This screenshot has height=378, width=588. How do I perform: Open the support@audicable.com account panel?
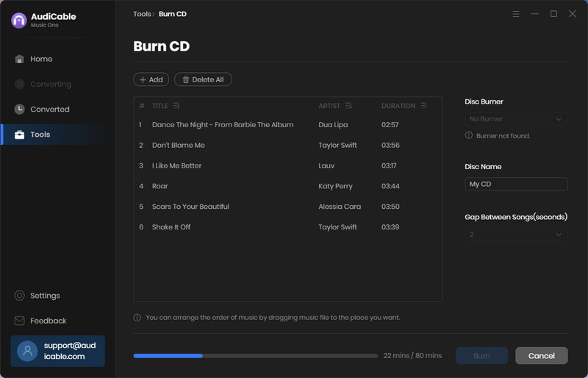tap(58, 351)
